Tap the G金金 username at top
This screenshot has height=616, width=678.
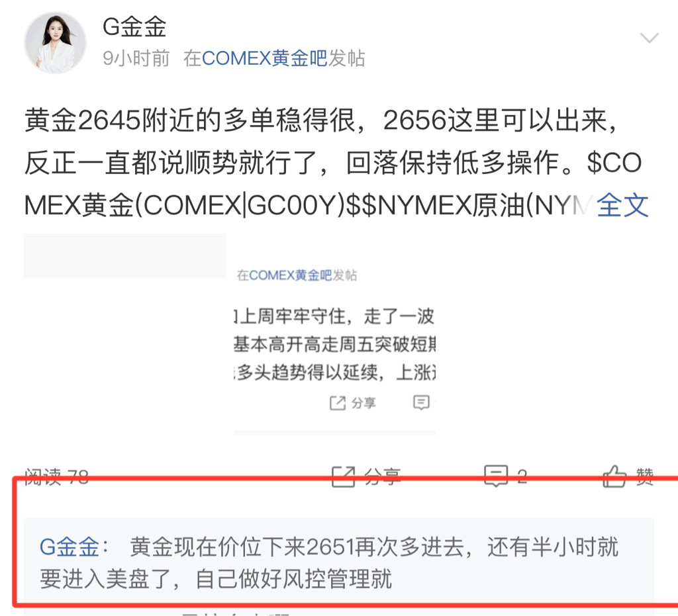click(x=134, y=26)
